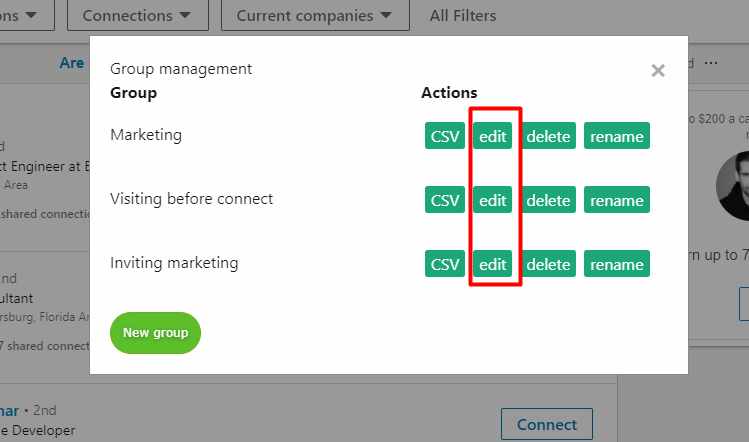Viewport: 749px width, 442px height.
Task: Delete the Inviting marketing group
Action: (548, 264)
